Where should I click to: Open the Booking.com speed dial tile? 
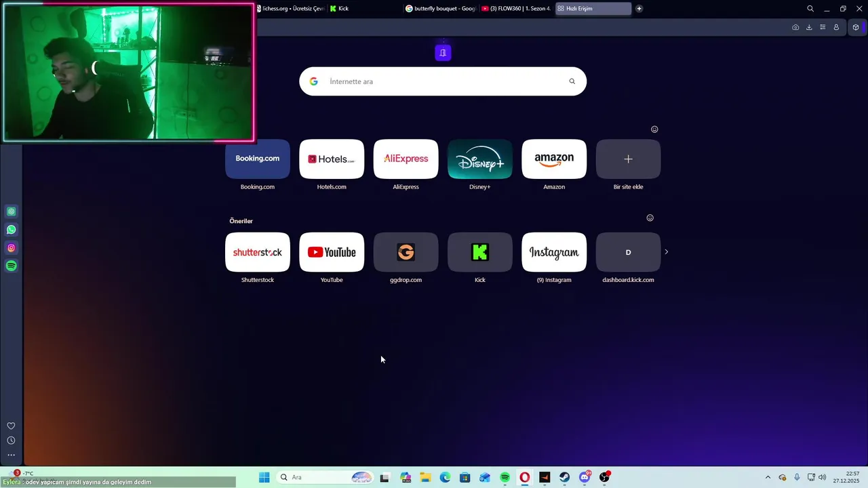point(258,159)
